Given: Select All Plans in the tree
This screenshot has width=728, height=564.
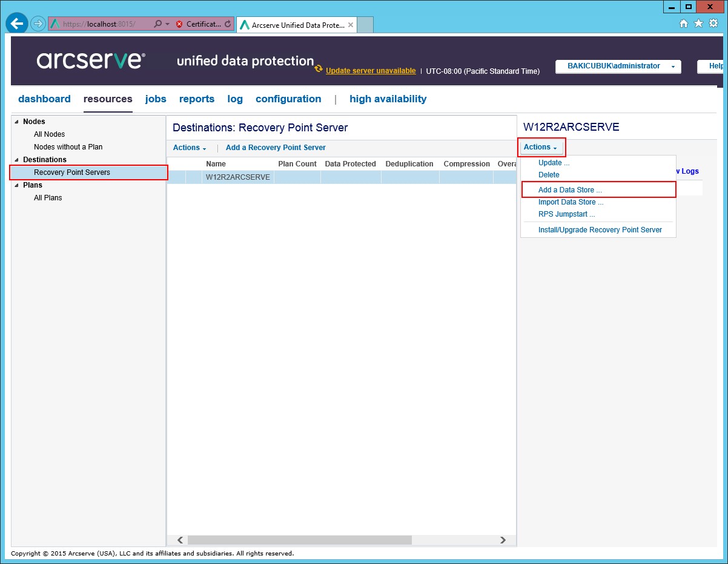Looking at the screenshot, I should coord(48,198).
